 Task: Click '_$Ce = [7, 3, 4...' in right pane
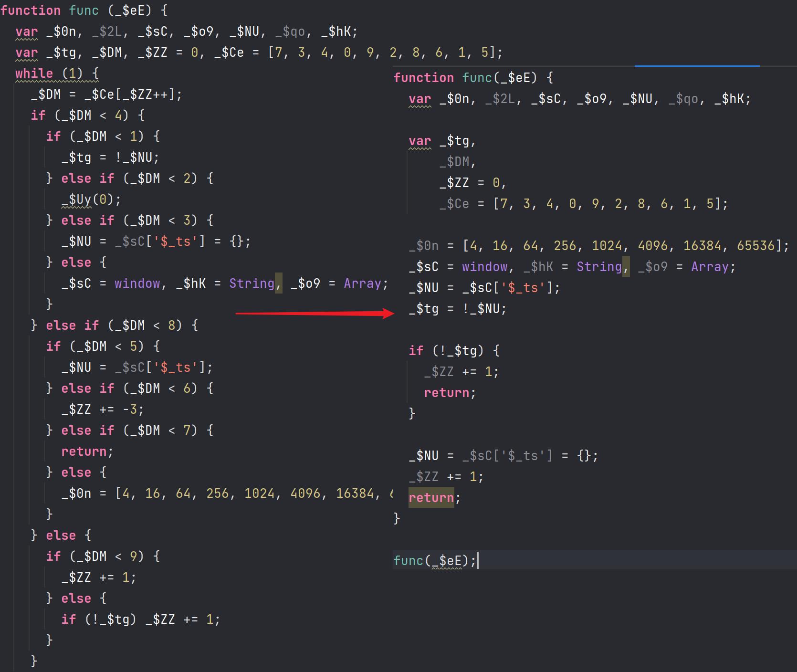(x=584, y=204)
